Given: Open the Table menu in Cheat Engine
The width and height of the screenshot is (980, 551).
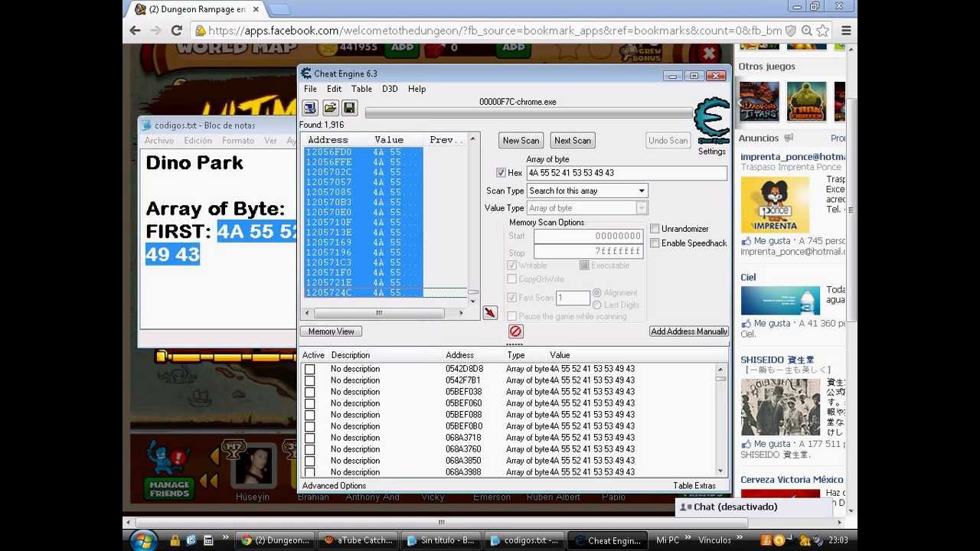Looking at the screenshot, I should tap(361, 89).
